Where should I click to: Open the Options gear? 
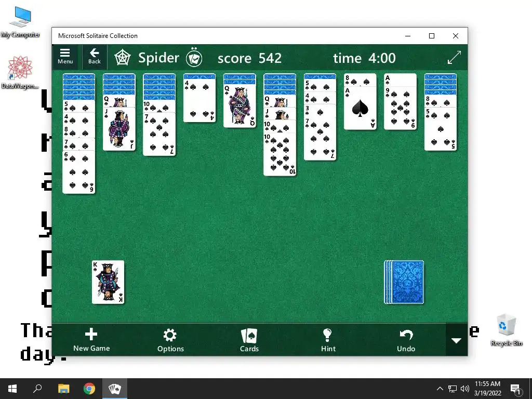pyautogui.click(x=170, y=340)
